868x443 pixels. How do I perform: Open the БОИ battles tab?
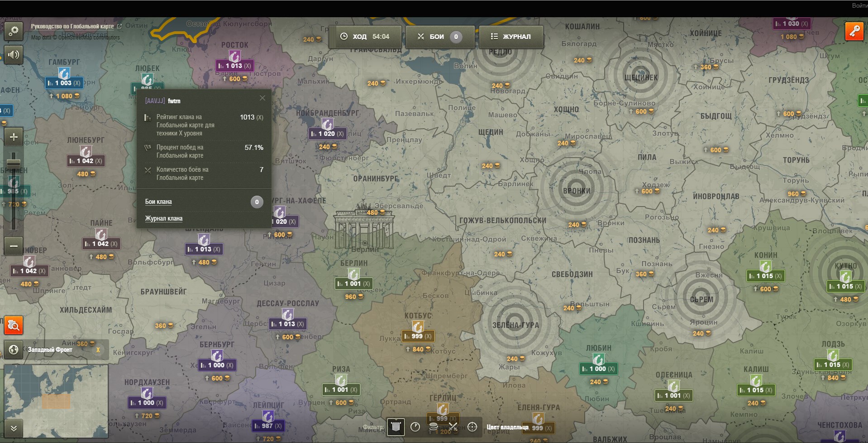point(440,37)
